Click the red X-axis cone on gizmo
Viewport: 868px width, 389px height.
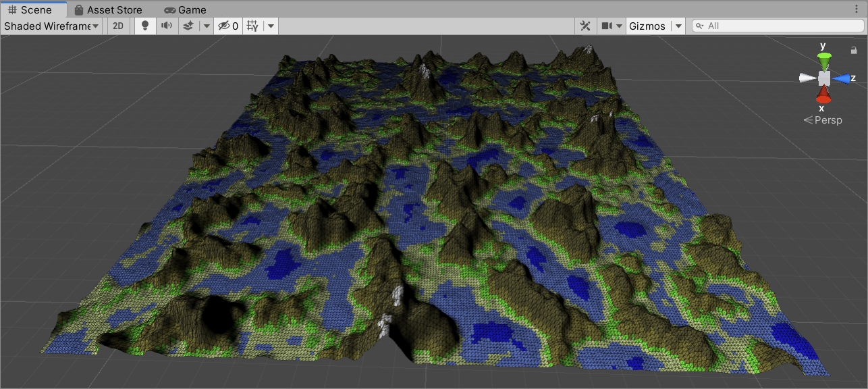tap(823, 96)
